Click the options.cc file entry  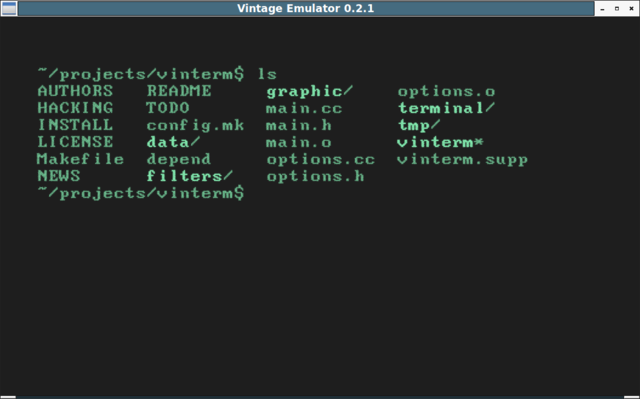tap(321, 160)
